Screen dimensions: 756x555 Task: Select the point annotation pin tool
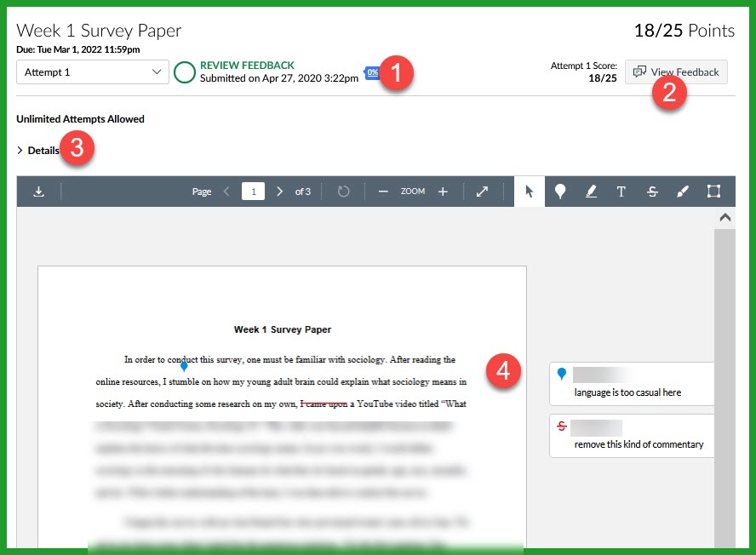coord(560,192)
